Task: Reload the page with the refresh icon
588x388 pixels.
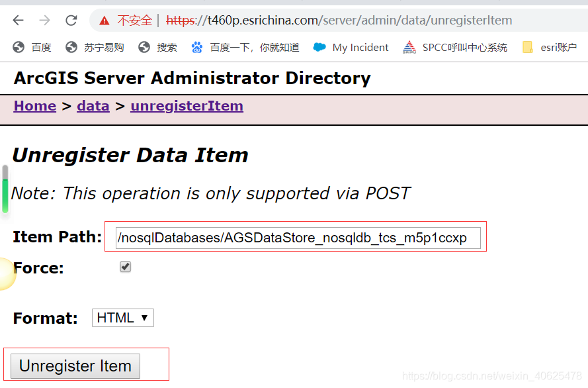Action: pyautogui.click(x=71, y=20)
